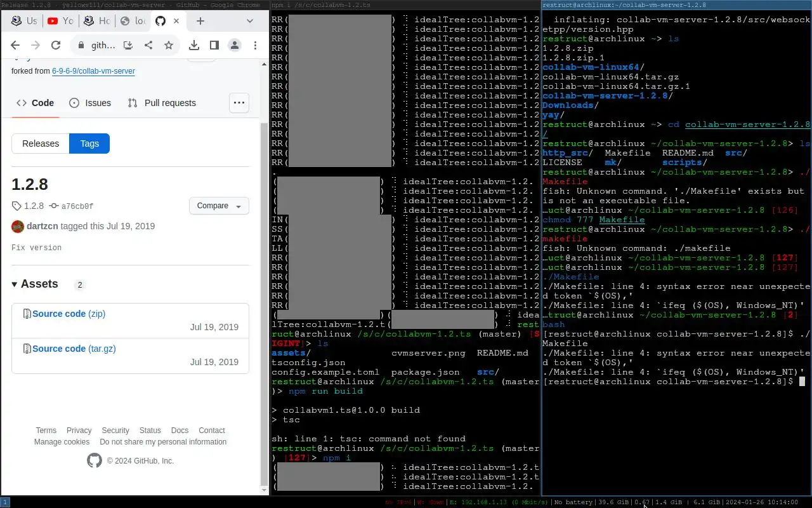The image size is (812, 508).
Task: Select the Tags toggle button
Action: coord(89,144)
